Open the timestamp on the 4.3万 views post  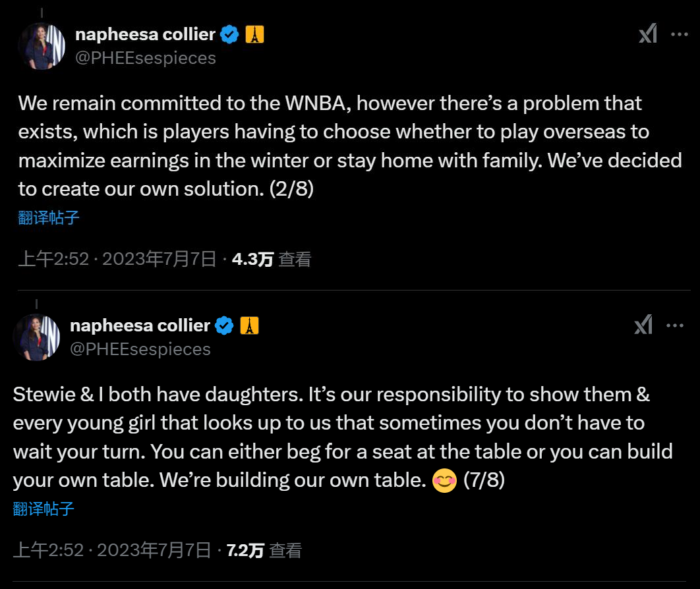pos(117,259)
